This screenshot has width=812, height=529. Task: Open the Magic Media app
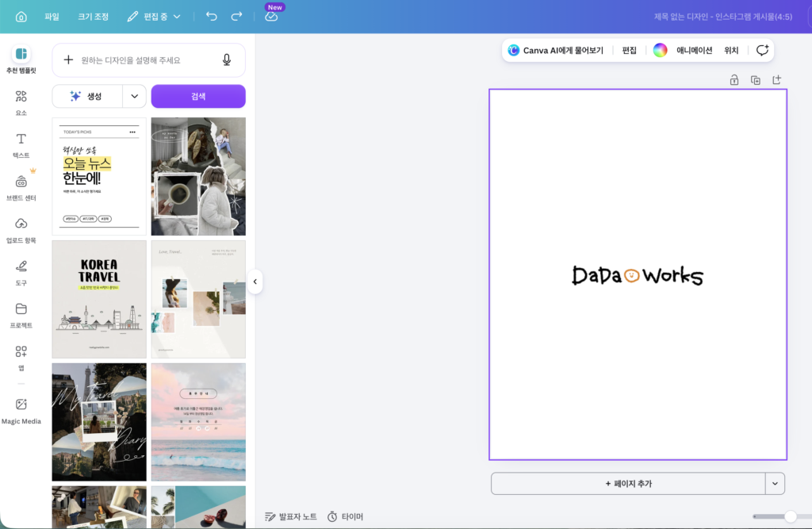pos(21,412)
